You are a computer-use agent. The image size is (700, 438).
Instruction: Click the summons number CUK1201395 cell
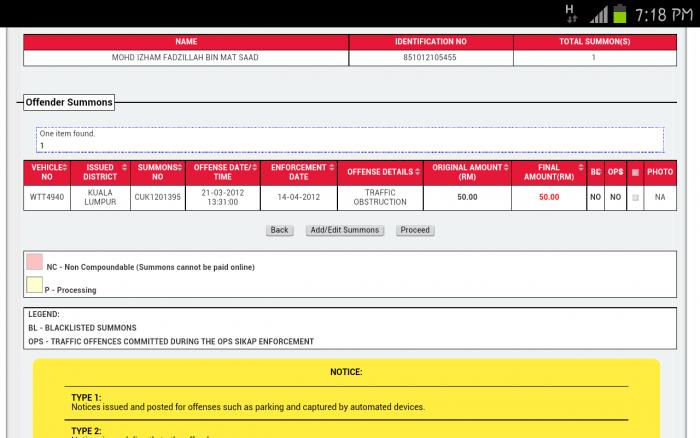158,197
